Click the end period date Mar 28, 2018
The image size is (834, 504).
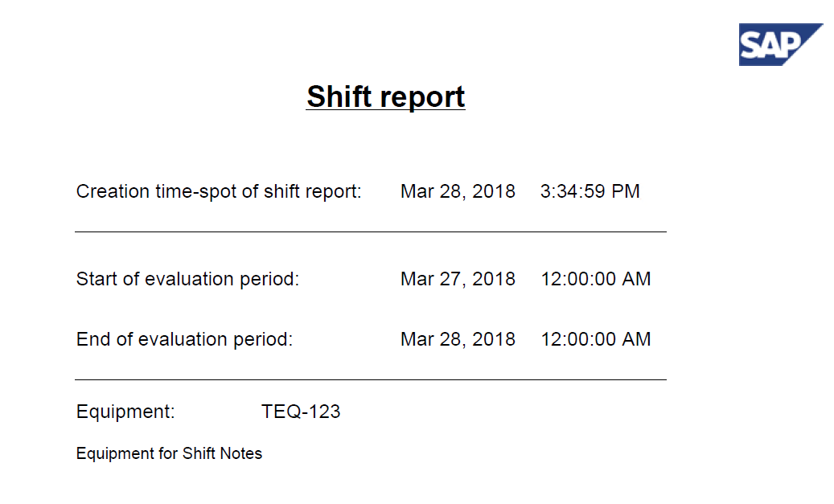[458, 340]
